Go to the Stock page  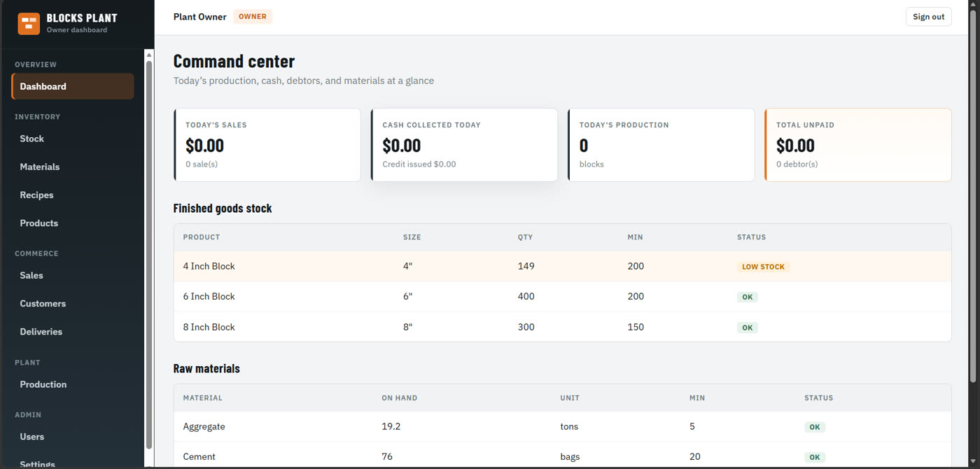tap(73, 139)
